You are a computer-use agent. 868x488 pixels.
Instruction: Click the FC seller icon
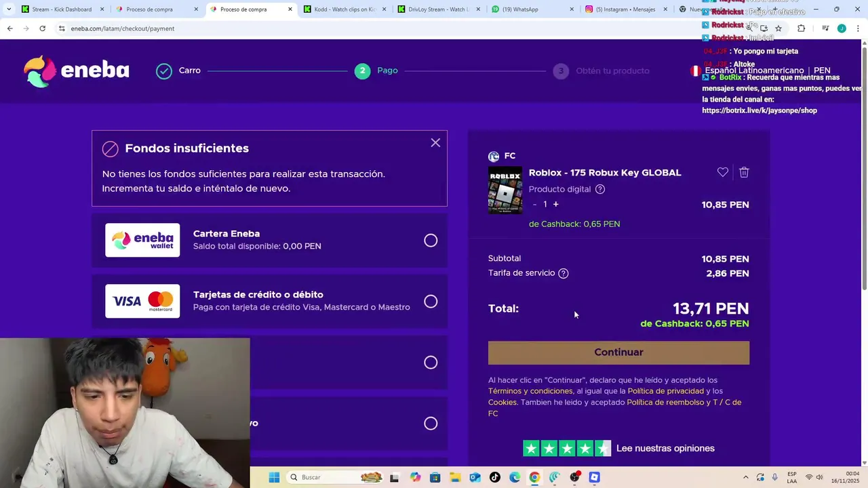(x=494, y=157)
